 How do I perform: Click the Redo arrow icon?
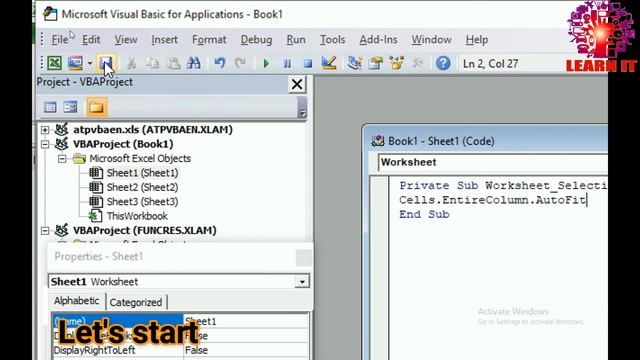pyautogui.click(x=240, y=63)
